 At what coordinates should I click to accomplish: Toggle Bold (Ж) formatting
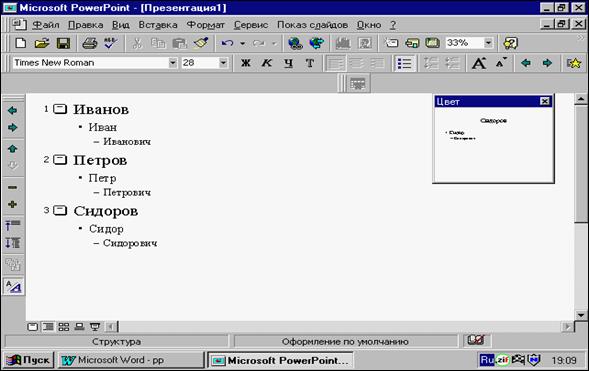click(246, 63)
